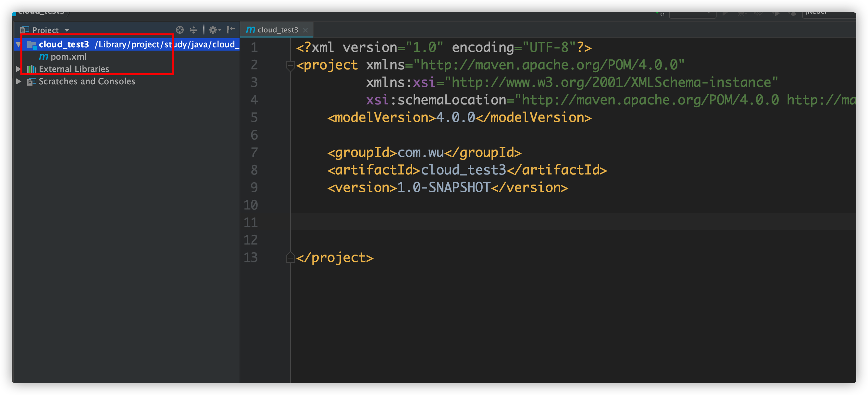Viewport: 868px width, 395px height.
Task: Click the closing </project> tag text
Action: click(335, 258)
